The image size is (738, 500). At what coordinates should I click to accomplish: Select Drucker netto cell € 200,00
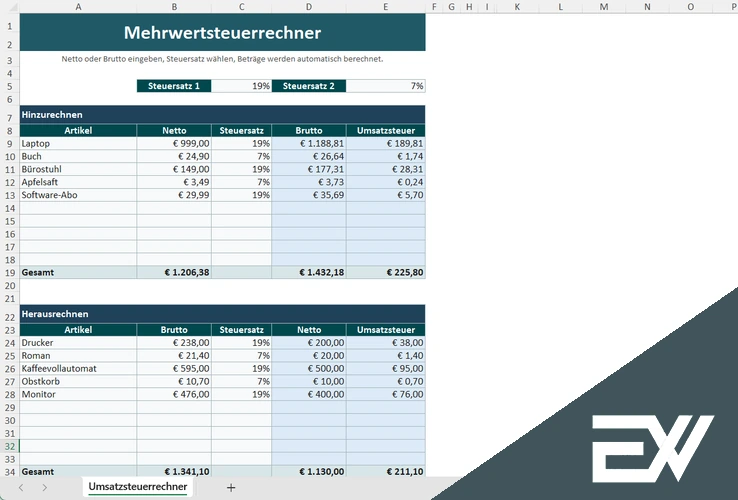tap(309, 343)
